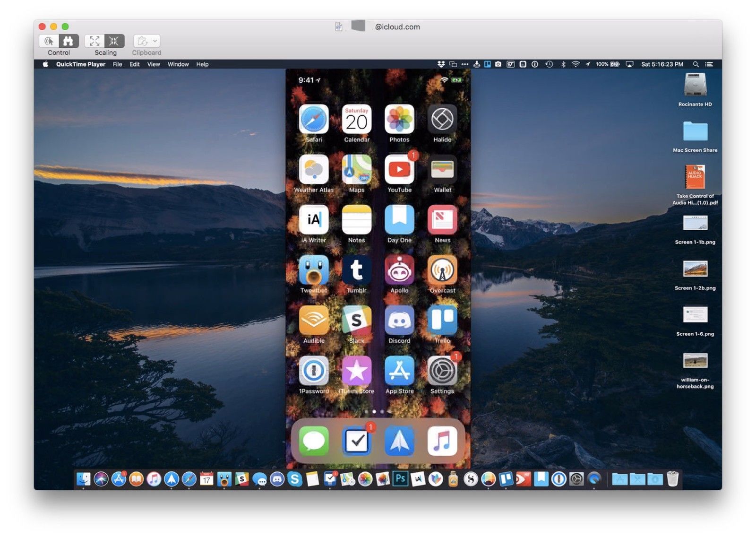The height and width of the screenshot is (538, 756).
Task: Open Spotlight search from the menu bar
Action: tap(696, 64)
